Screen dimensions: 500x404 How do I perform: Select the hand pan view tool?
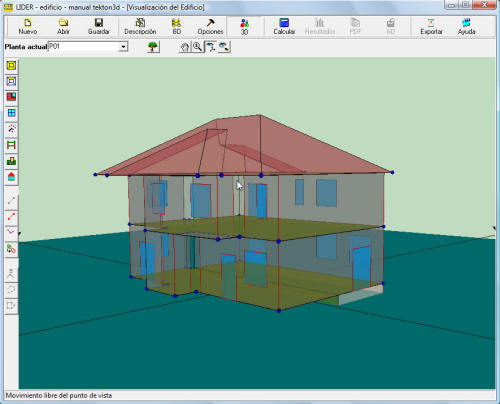(184, 47)
